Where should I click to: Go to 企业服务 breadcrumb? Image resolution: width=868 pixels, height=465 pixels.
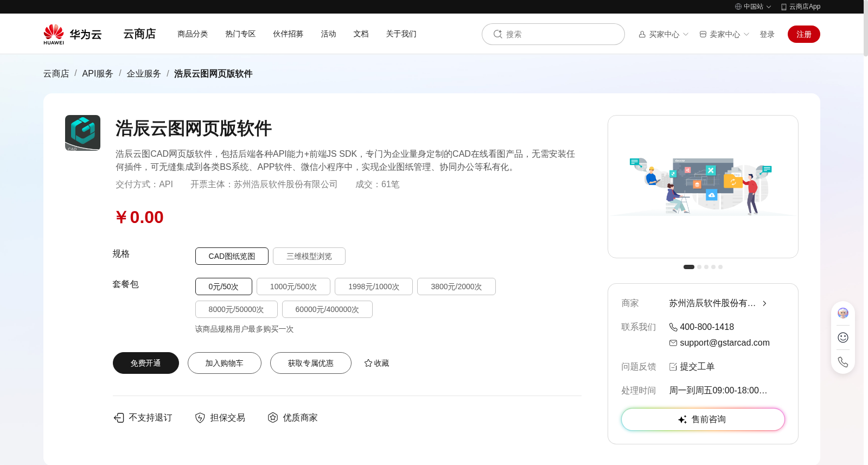coord(144,73)
